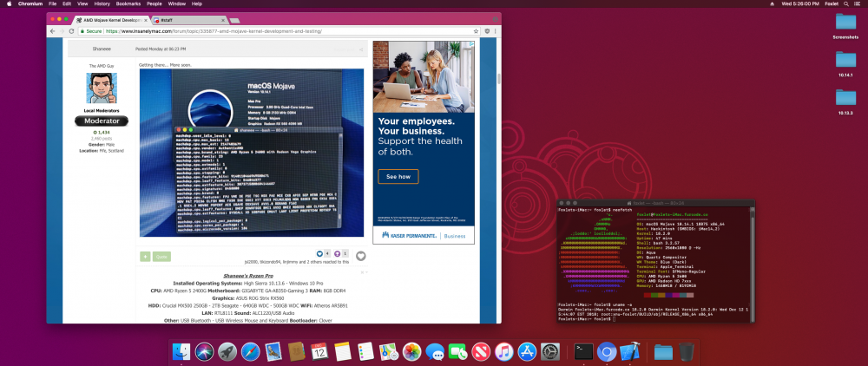Viewport: 868px width, 366px height.
Task: Click the Shaneee username link
Action: click(x=102, y=49)
